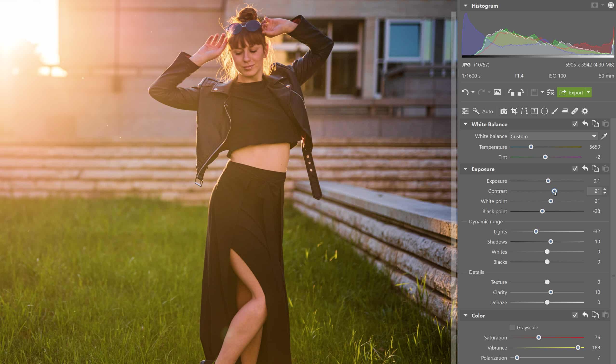Rotate the photo right
The height and width of the screenshot is (364, 616).
[x=521, y=93]
